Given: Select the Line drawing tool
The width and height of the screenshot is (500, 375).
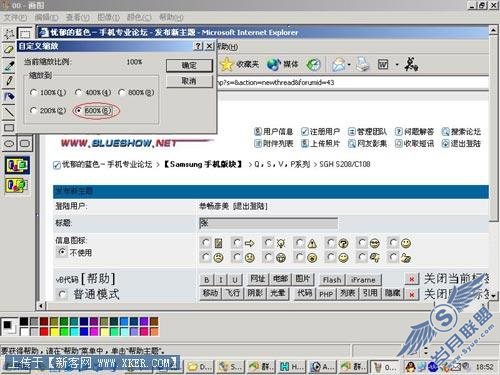Looking at the screenshot, I should [x=9, y=112].
